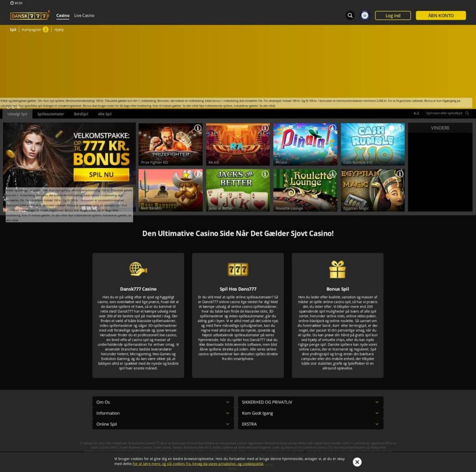Open Pinata! game thumbnail
The image size is (476, 472).
click(305, 144)
